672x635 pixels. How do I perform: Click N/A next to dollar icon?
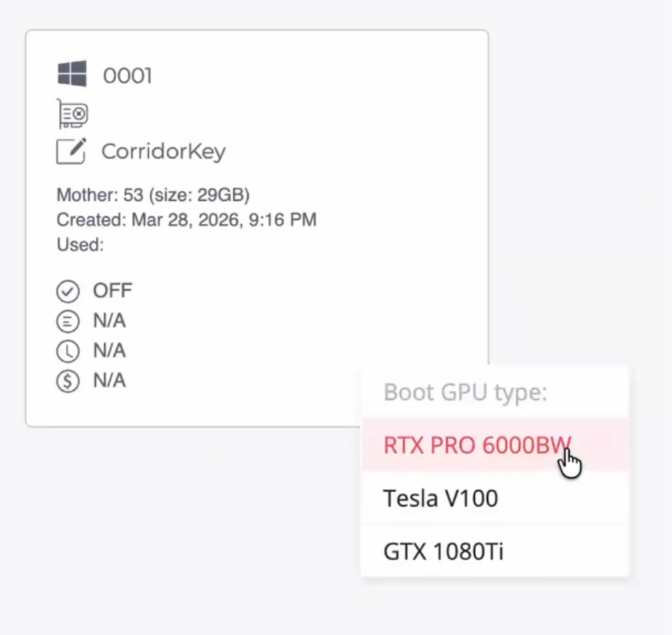(109, 380)
